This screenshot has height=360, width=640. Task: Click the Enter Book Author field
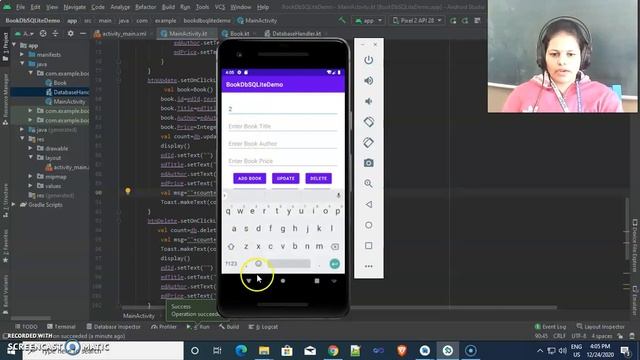[x=282, y=144]
